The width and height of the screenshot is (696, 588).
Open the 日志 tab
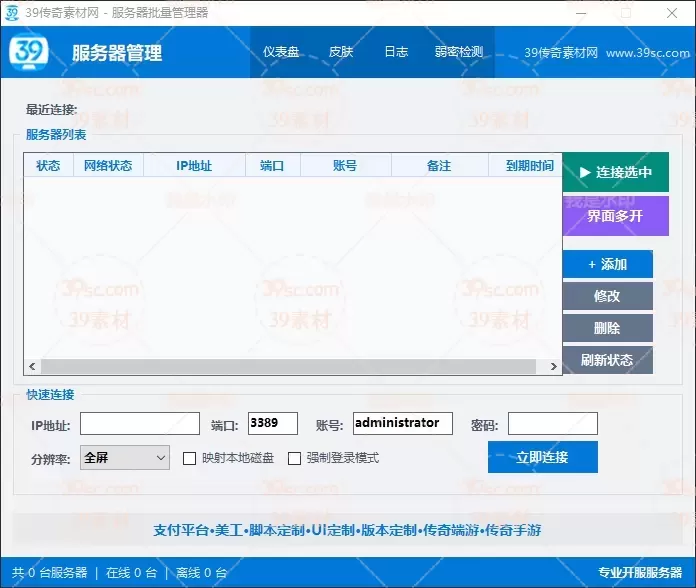tap(396, 52)
